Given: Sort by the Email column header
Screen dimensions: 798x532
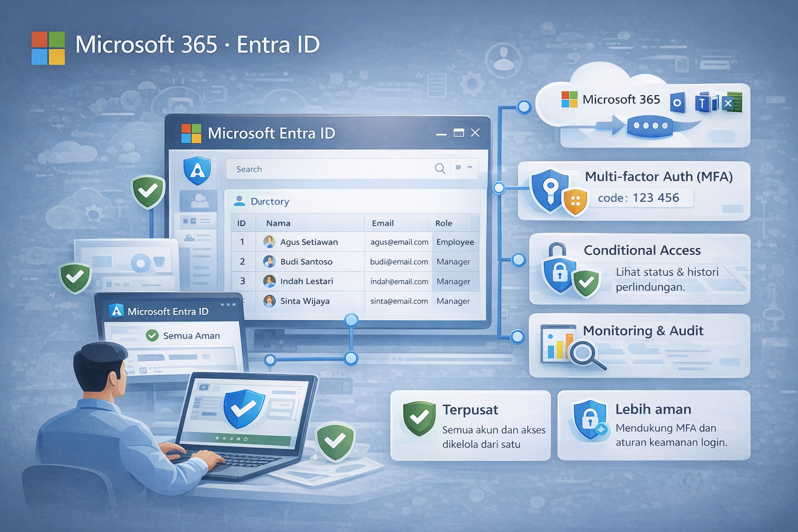Looking at the screenshot, I should coord(383,223).
